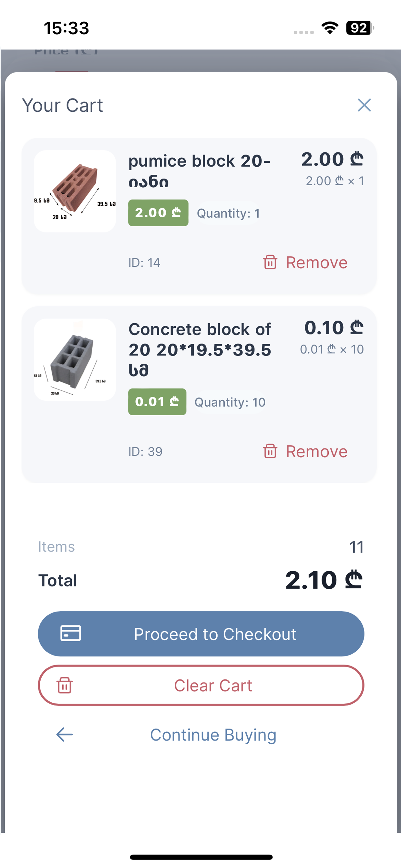401x868 pixels.
Task: Click trash icon for concrete block item
Action: point(270,451)
